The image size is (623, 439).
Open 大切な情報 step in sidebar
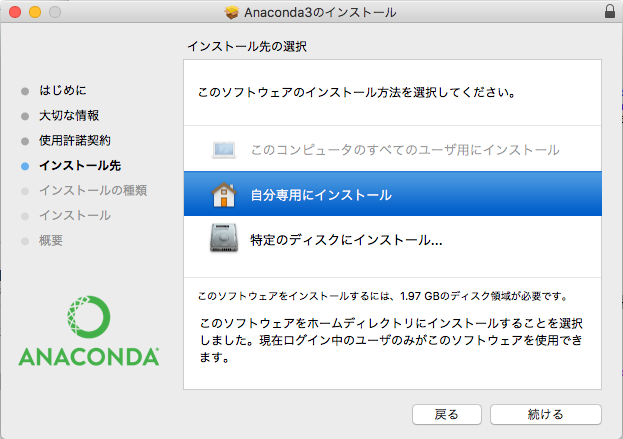tap(69, 116)
